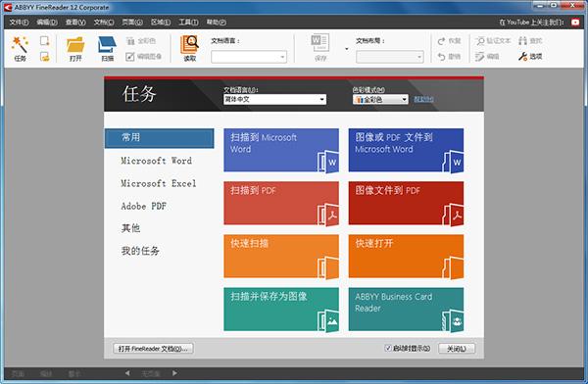588x384 pixels.
Task: Open the 查看(V) menu
Action: [x=75, y=23]
